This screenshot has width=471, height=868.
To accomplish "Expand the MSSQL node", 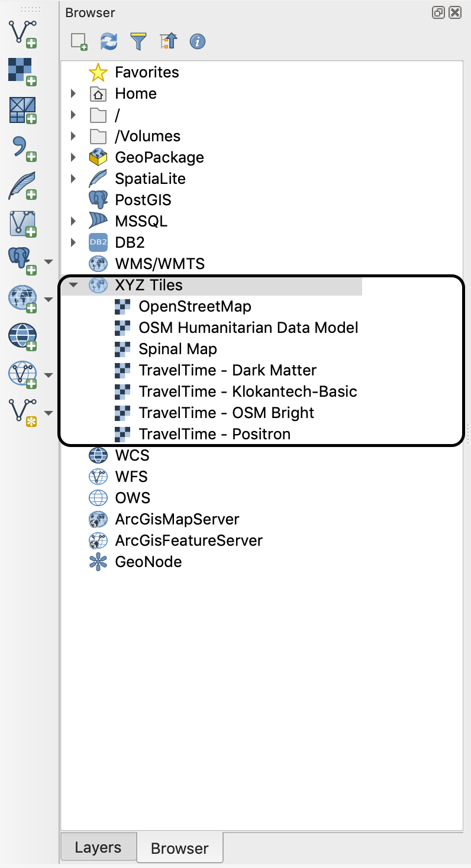I will (x=73, y=221).
